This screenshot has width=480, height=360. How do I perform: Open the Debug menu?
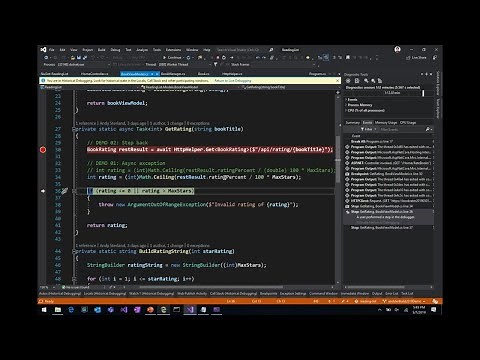(x=115, y=50)
